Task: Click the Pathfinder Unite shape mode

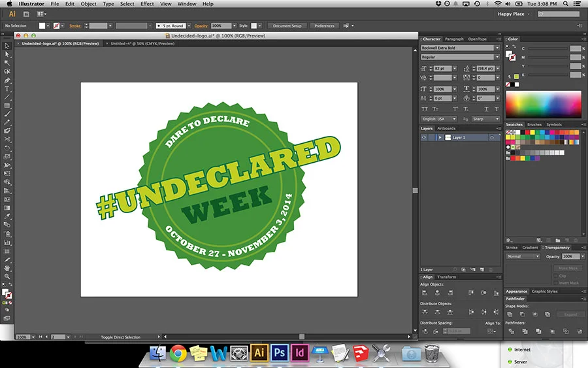Action: click(510, 314)
